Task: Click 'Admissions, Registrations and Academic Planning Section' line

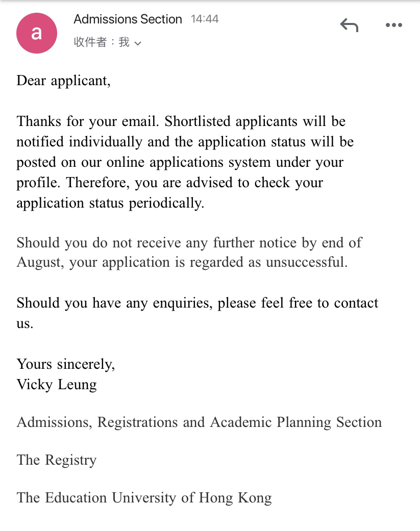Action: (x=199, y=423)
